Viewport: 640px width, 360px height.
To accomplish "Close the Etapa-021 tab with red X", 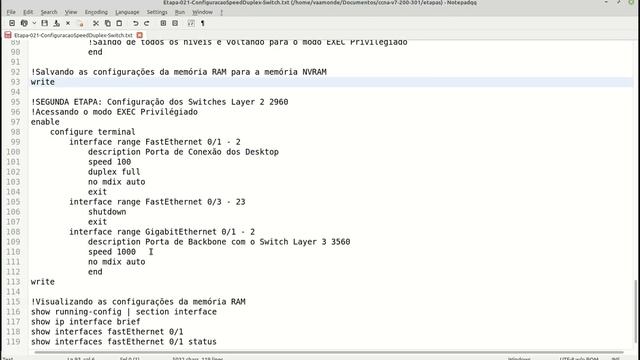I will (x=140, y=35).
